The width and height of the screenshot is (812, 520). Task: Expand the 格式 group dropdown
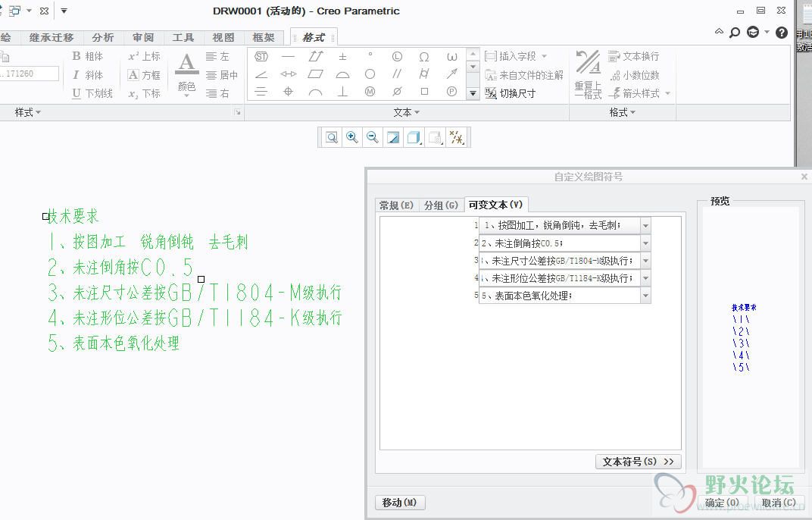623,112
